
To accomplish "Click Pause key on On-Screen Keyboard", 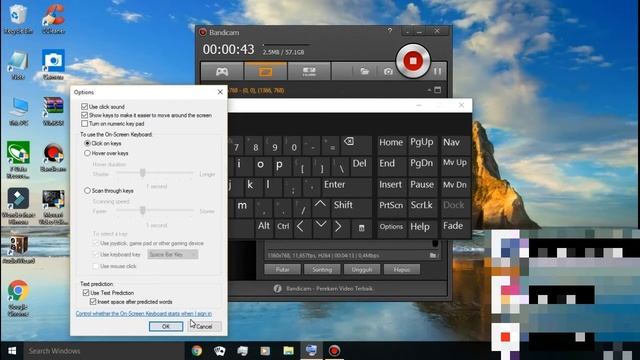I will tap(422, 187).
